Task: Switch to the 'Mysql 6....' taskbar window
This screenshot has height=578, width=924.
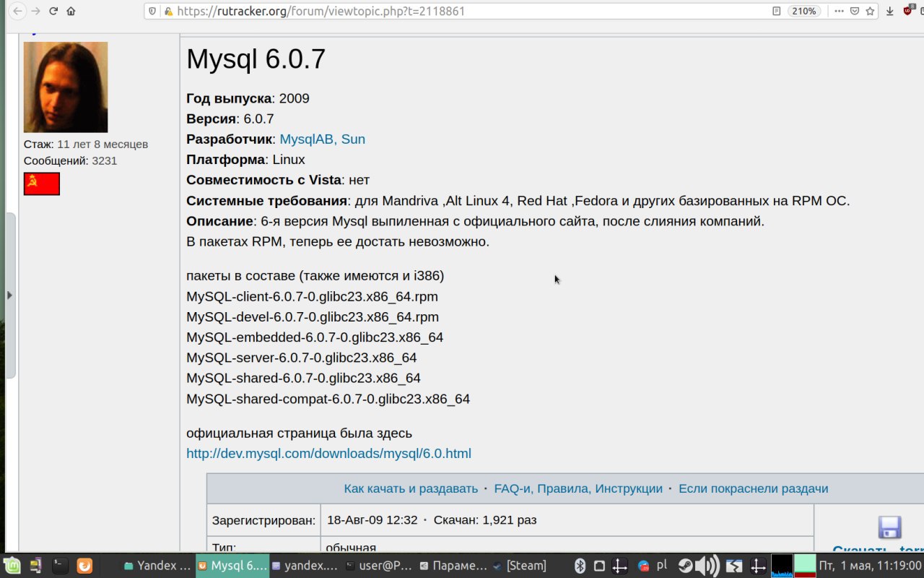Action: pos(232,566)
